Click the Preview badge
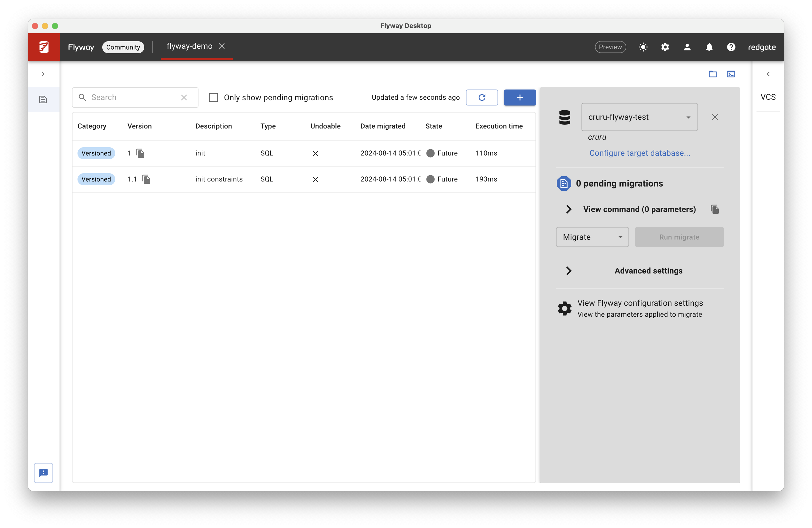812x528 pixels. pos(610,47)
